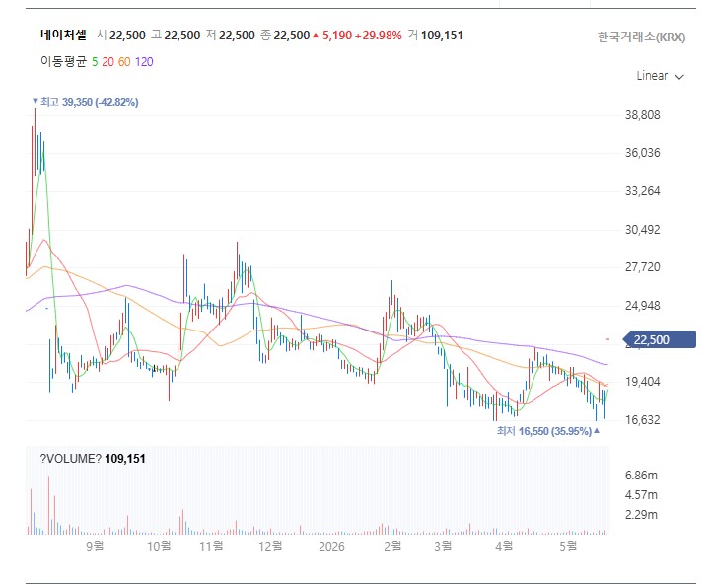Click the +29.98% change value
Screen dimensions: 711x588
[379, 36]
